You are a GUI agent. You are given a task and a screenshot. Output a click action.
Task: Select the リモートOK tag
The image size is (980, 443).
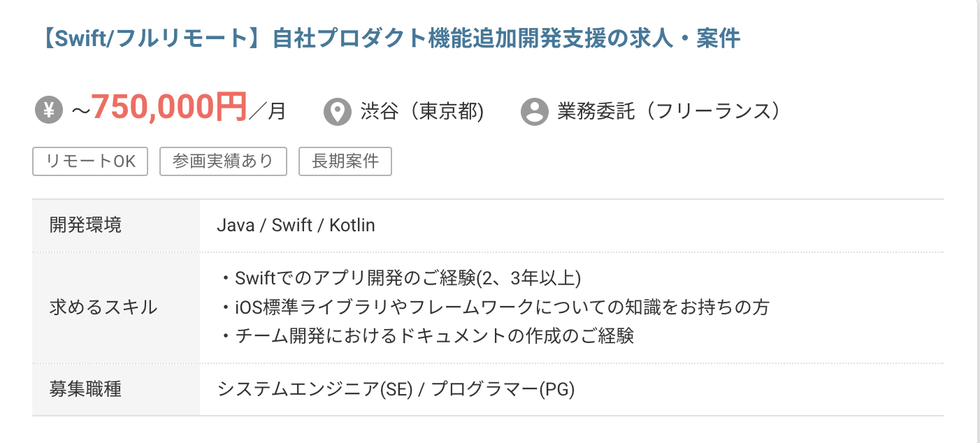pos(90,161)
